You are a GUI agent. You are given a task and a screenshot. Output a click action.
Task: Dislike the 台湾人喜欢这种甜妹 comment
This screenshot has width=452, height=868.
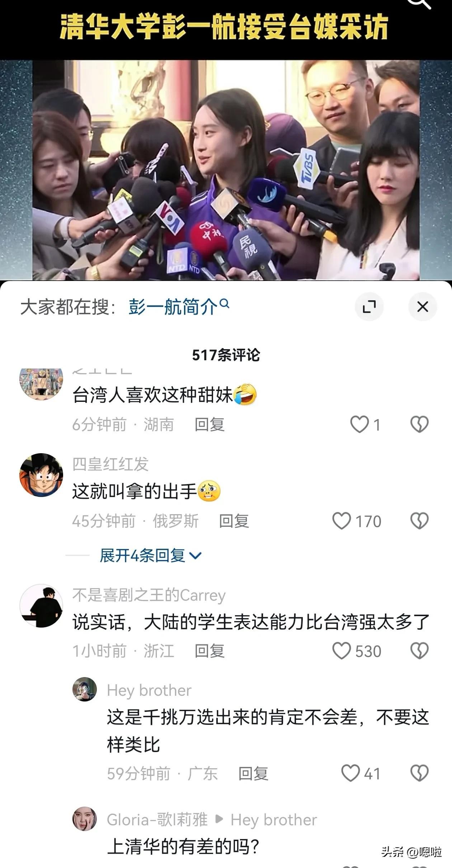(419, 424)
